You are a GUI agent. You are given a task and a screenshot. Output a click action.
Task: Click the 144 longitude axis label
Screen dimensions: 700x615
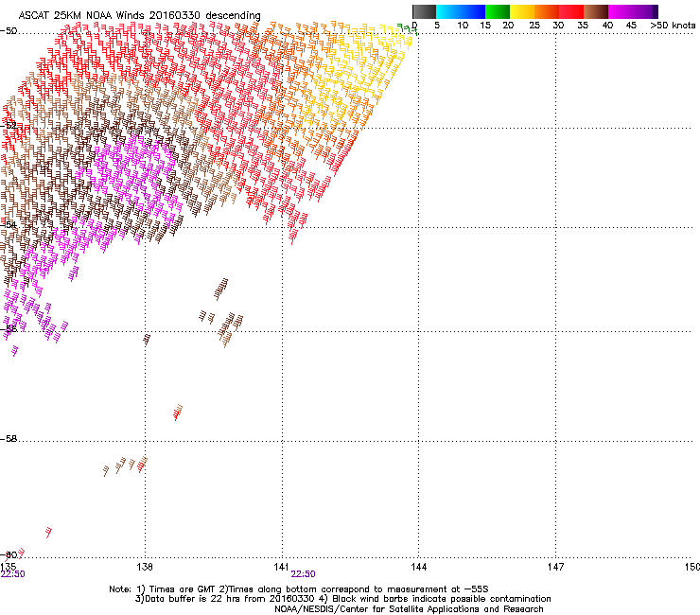coord(418,567)
